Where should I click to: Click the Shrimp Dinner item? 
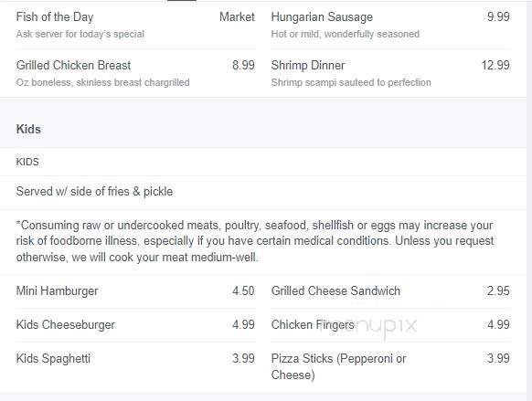(x=308, y=65)
